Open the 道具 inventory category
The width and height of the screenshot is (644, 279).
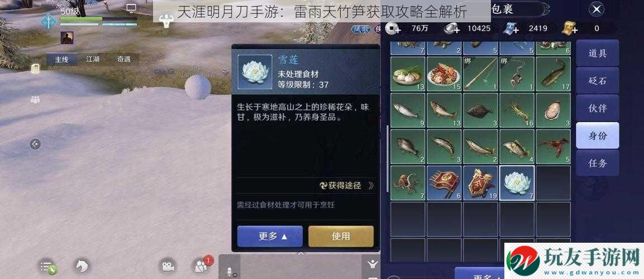tap(598, 53)
